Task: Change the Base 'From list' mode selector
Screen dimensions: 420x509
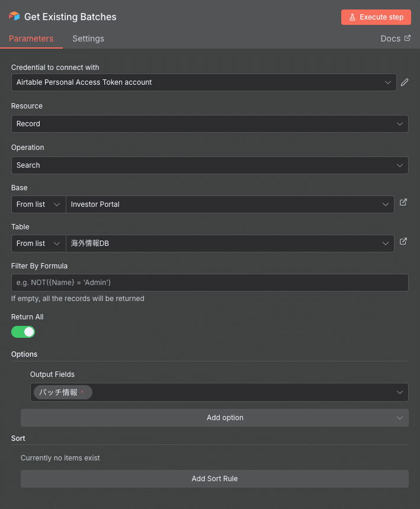Action: (x=39, y=204)
